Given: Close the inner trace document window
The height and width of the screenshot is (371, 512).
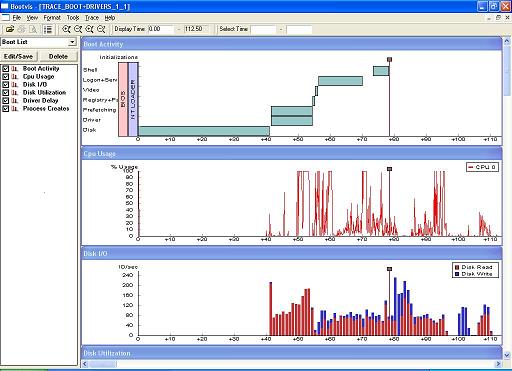Looking at the screenshot, I should point(507,18).
